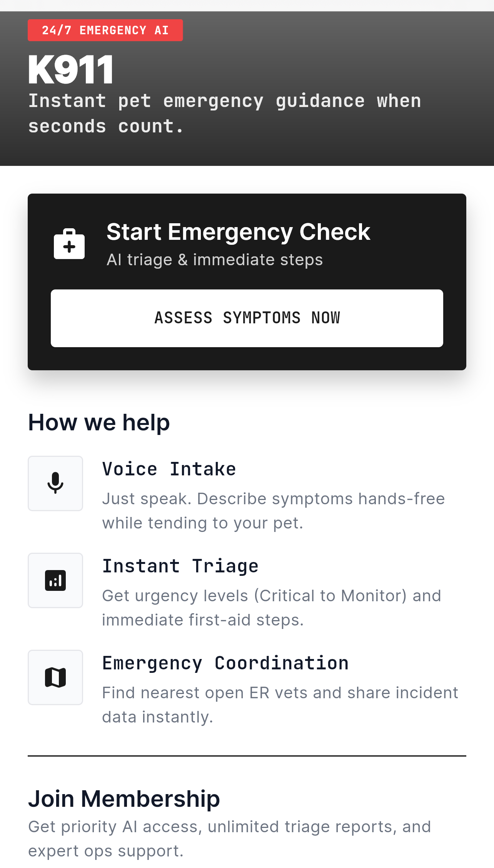Click the How we help heading
This screenshot has height=868, width=494.
tap(99, 422)
